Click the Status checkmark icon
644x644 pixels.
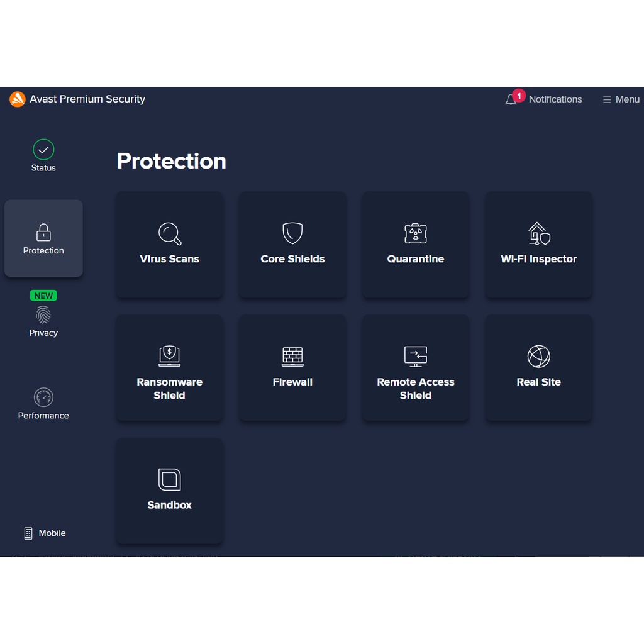[x=43, y=150]
